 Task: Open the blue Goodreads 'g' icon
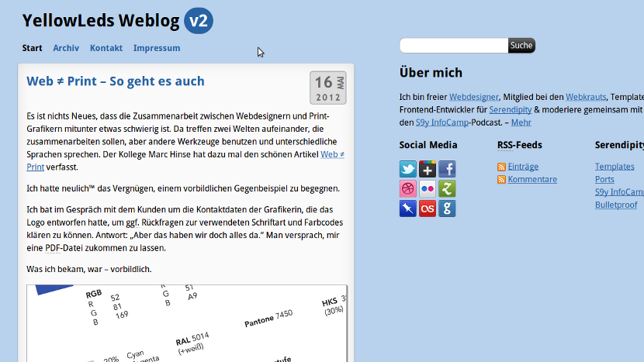coord(447,208)
